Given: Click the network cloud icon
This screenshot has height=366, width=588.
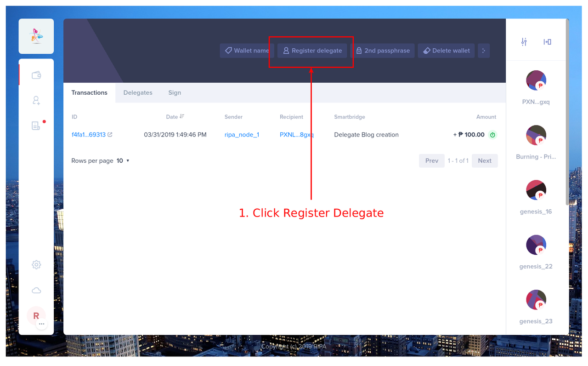Looking at the screenshot, I should pos(36,291).
